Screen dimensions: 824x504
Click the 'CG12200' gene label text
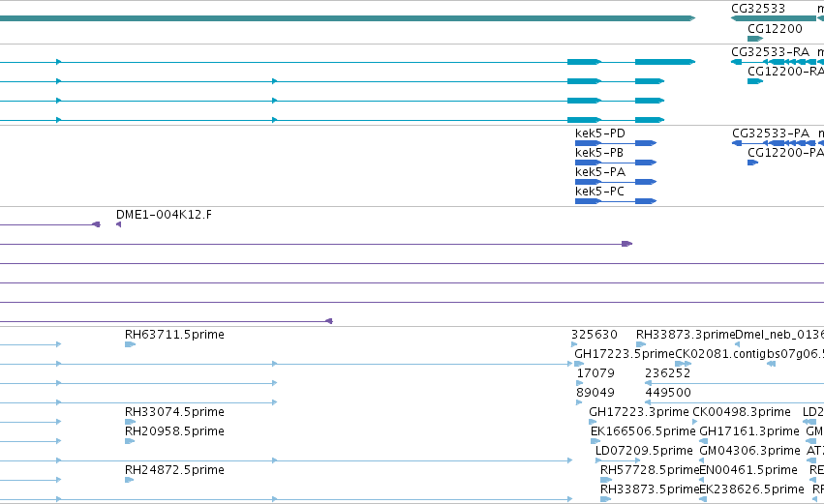(775, 28)
